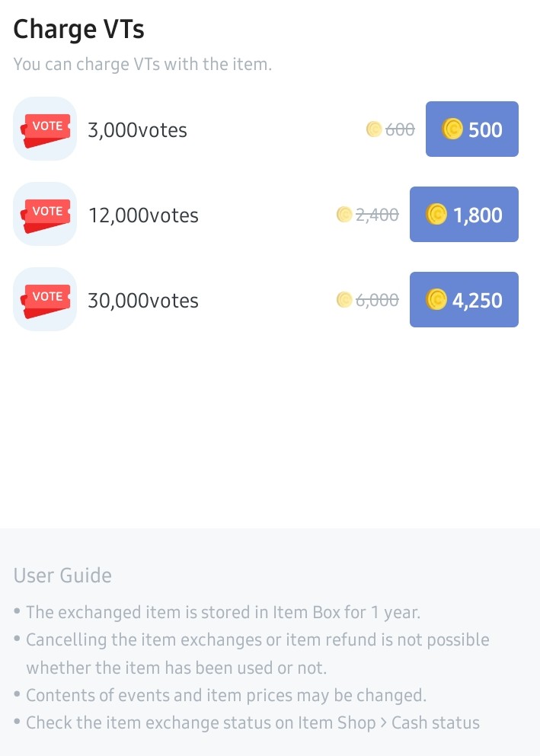Viewport: 540px width, 756px height.
Task: Click the strikethrough original price 6,000
Action: pyautogui.click(x=377, y=300)
